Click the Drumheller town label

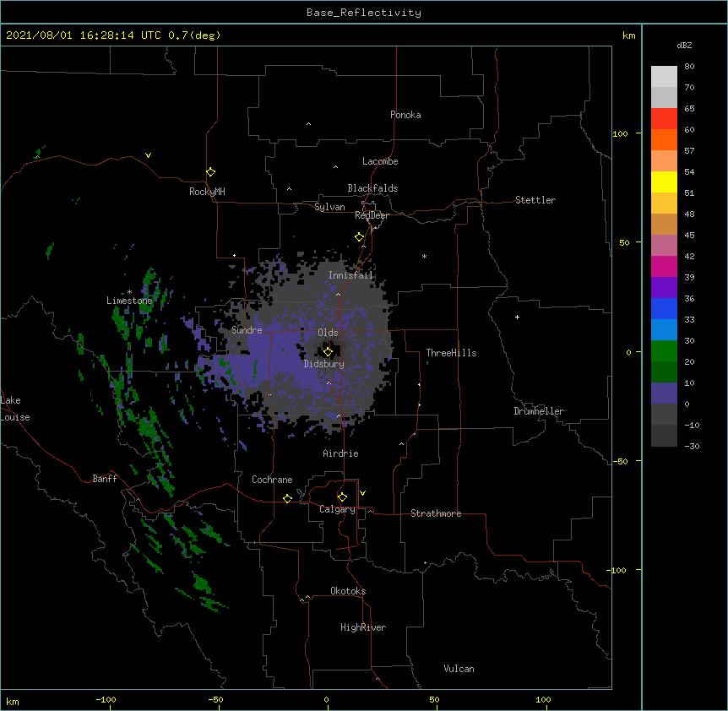point(539,411)
